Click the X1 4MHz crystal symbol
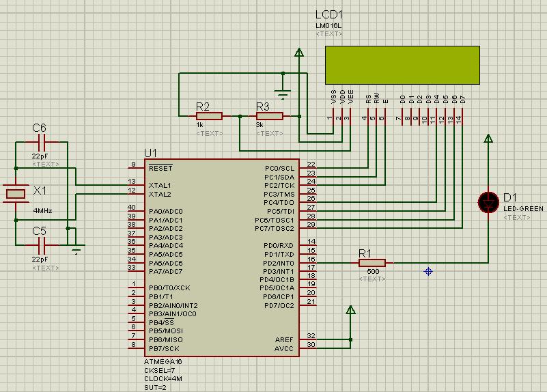547x392 pixels. click(15, 193)
